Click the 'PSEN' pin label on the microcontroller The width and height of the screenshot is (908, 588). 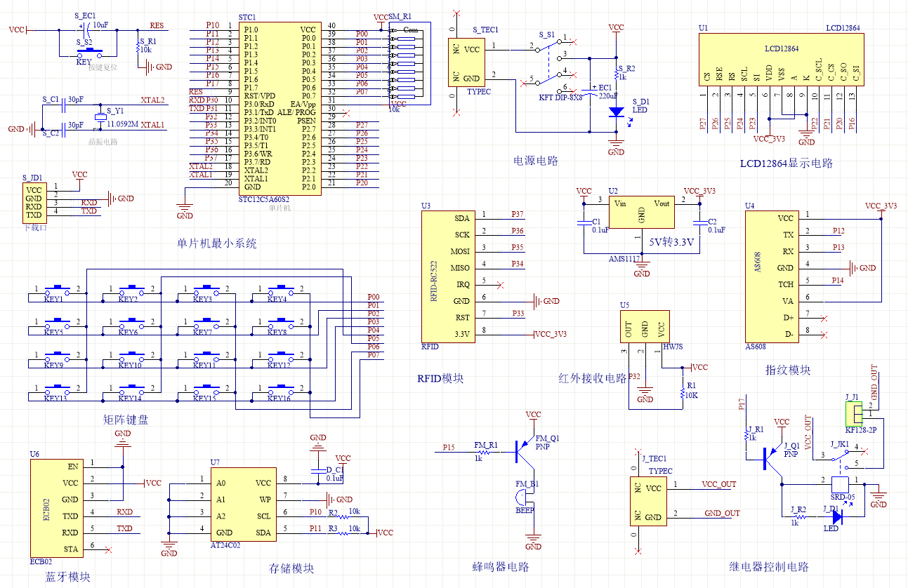coord(306,121)
